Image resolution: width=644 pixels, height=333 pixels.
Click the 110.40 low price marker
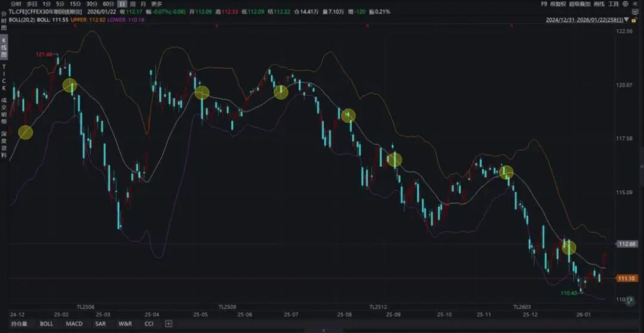(568, 293)
